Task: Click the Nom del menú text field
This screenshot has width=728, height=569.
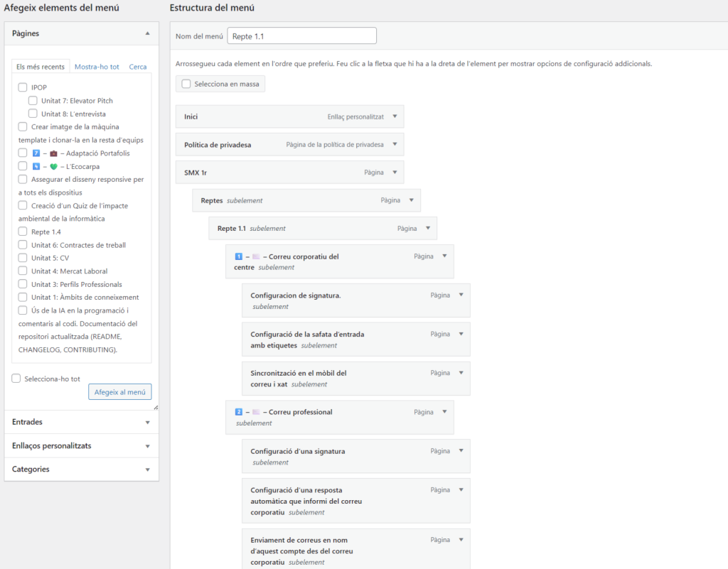Action: [301, 36]
